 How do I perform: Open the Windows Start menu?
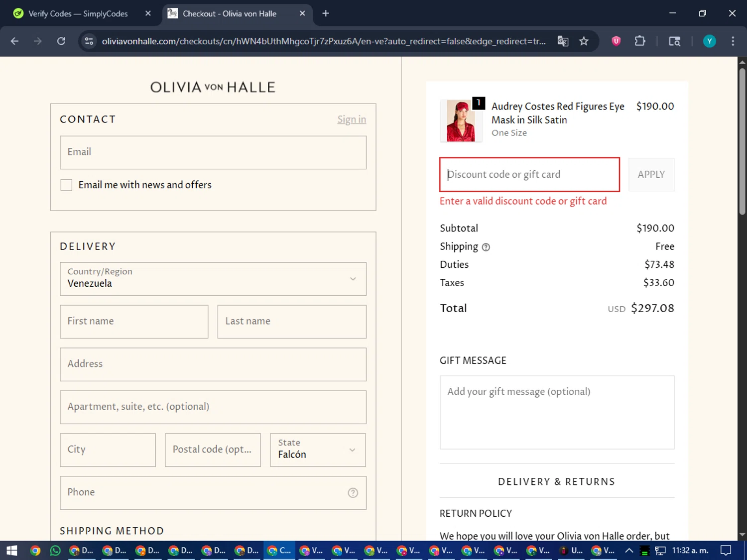coord(12,551)
